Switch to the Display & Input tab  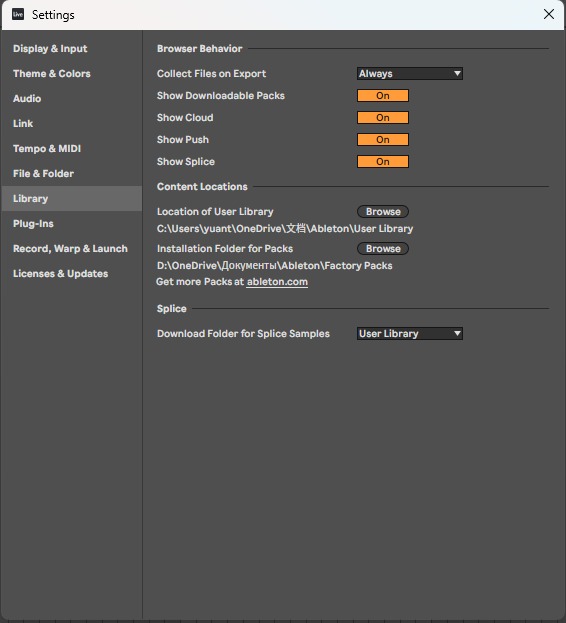point(50,49)
